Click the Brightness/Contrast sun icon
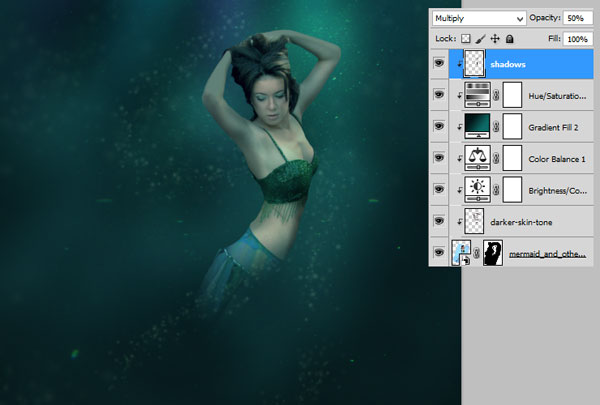Screen dimensions: 600x405 pyautogui.click(x=477, y=189)
